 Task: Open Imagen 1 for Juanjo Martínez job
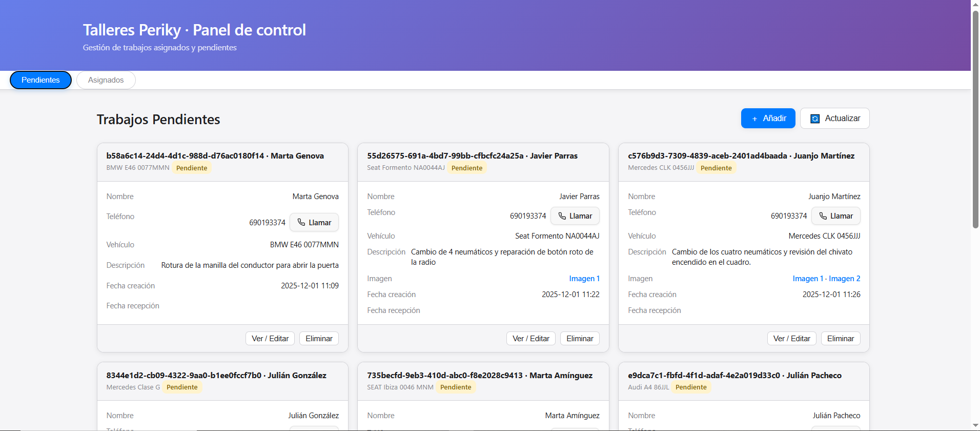click(x=808, y=279)
